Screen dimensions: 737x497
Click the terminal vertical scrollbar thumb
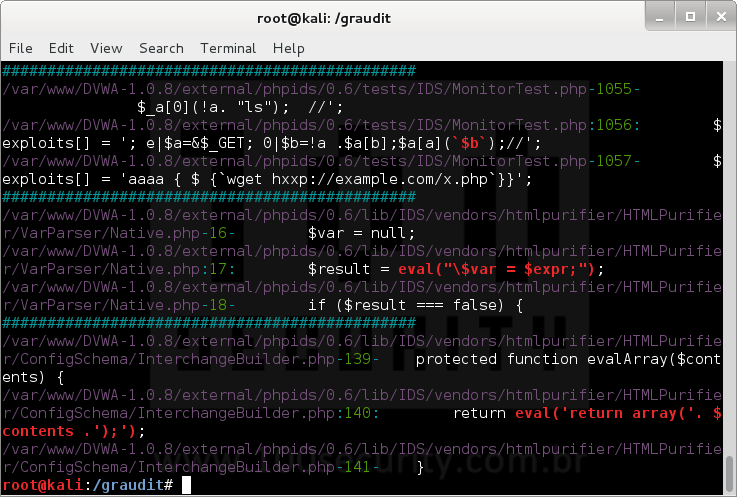pyautogui.click(x=729, y=474)
